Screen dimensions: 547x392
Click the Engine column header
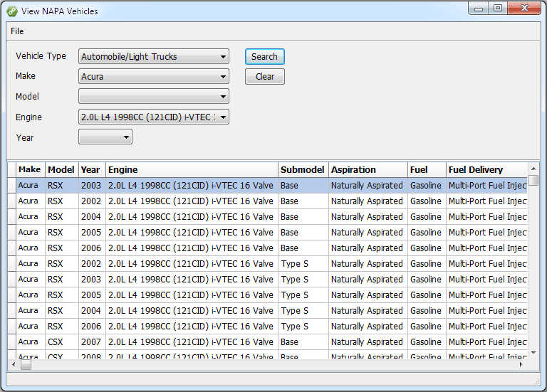(191, 170)
